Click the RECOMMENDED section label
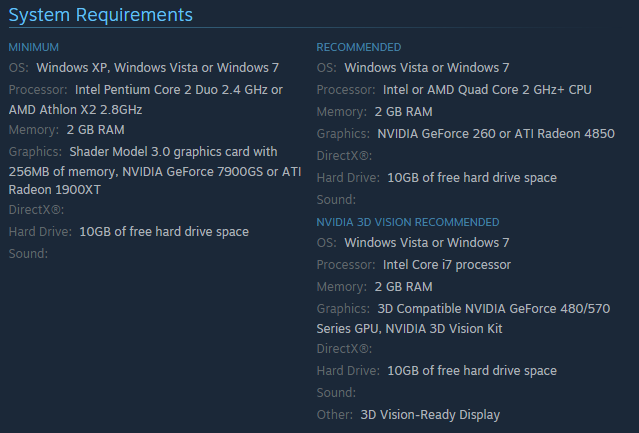The width and height of the screenshot is (639, 433). (x=359, y=47)
